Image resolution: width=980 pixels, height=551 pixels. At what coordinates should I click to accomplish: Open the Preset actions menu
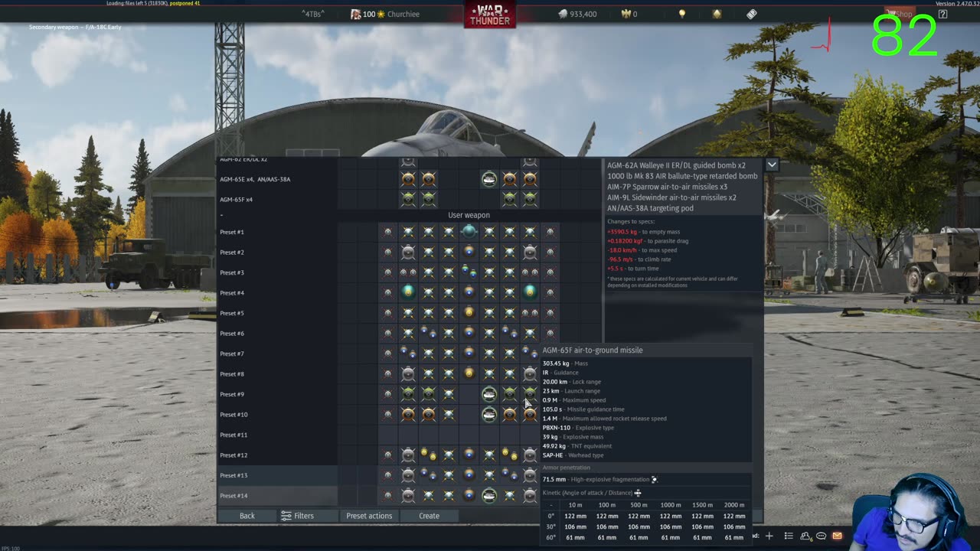tap(369, 516)
